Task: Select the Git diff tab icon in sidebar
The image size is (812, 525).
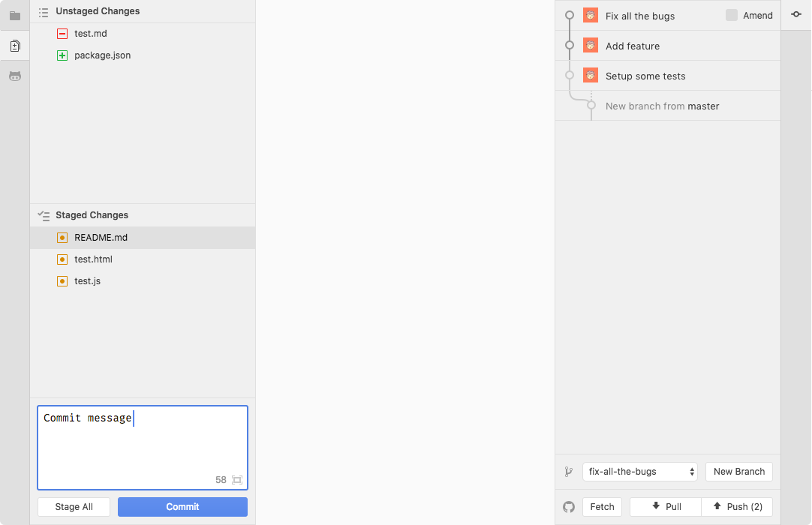Action: [x=15, y=46]
